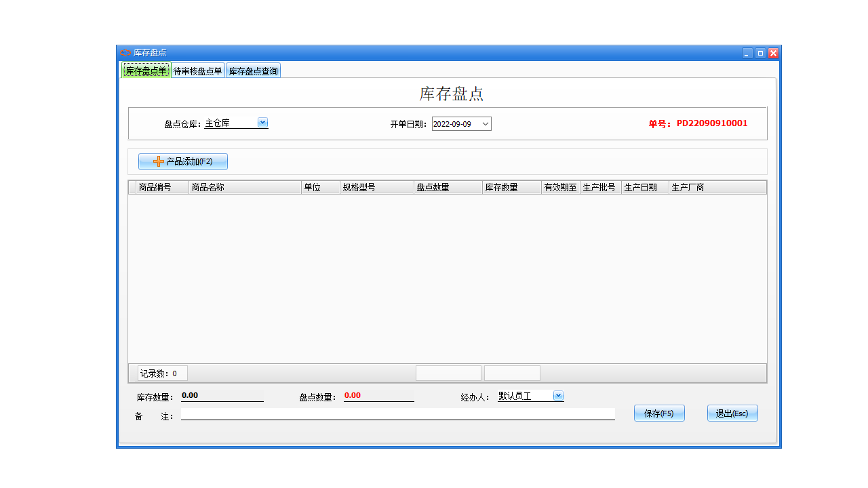Viewport: 868px width, 488px height.
Task: Click the red 盘点数量 value field
Action: (378, 395)
